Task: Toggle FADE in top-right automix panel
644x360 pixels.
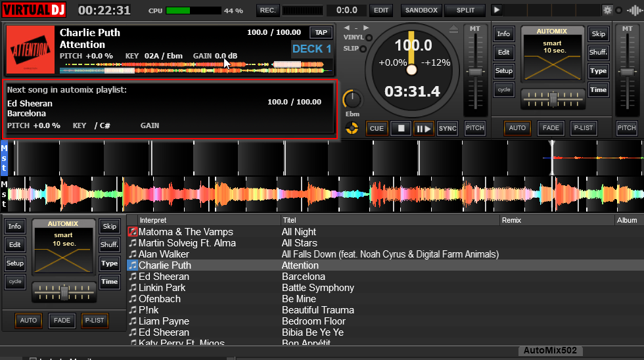Action: point(551,128)
